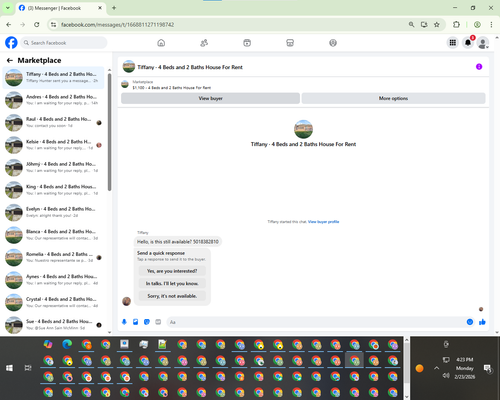Open the Blanca conversation

[x=53, y=235]
